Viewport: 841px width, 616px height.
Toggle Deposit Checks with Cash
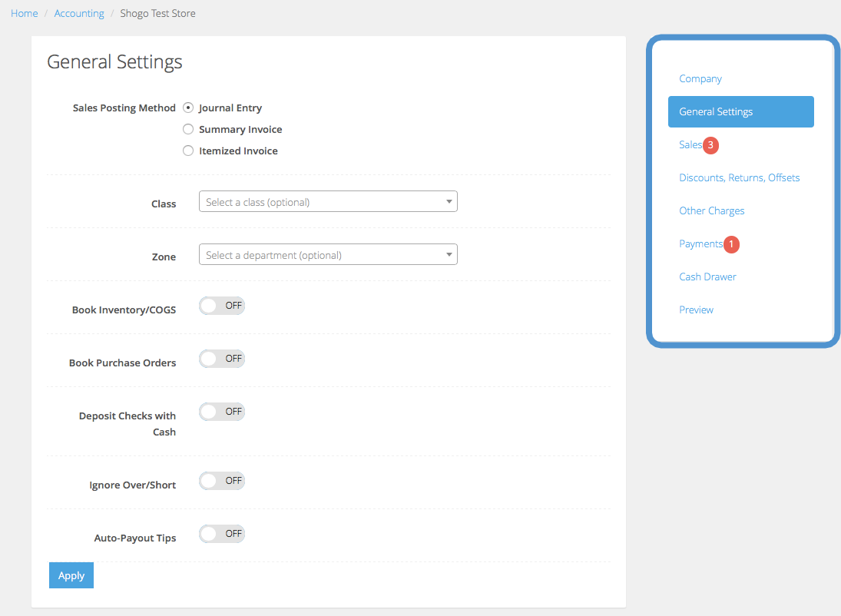pos(222,412)
